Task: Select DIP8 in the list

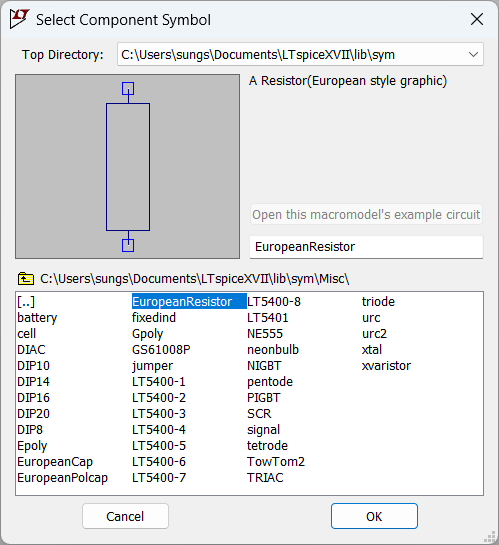Action: [x=30, y=430]
